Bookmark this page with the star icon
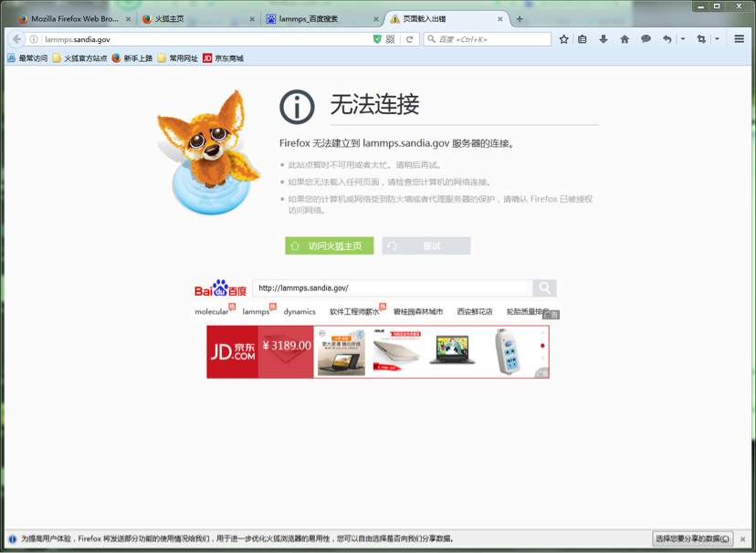The width and height of the screenshot is (756, 553). tap(563, 39)
